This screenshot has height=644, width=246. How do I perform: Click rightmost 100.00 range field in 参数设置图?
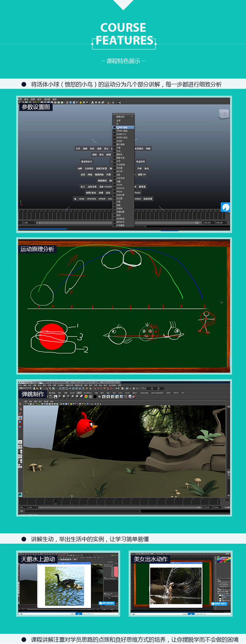tap(220, 222)
